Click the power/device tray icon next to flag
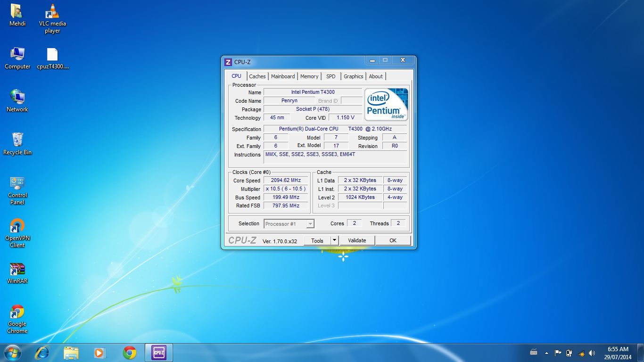 (569, 353)
